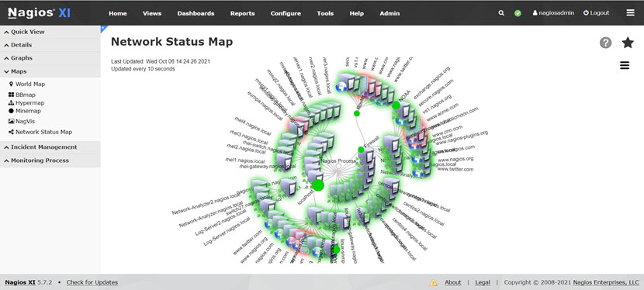Expand the Incident Management section
Screen dimensions: 644x290
click(x=50, y=147)
